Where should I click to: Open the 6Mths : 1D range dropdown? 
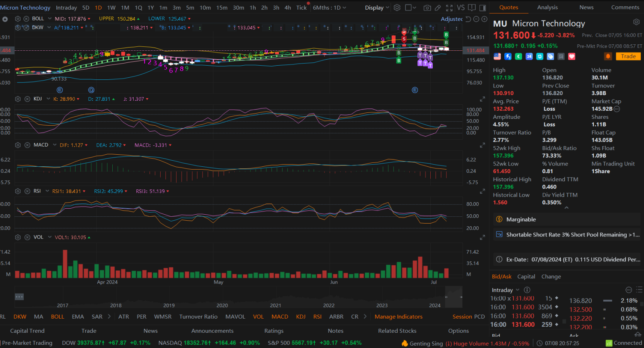coord(329,8)
